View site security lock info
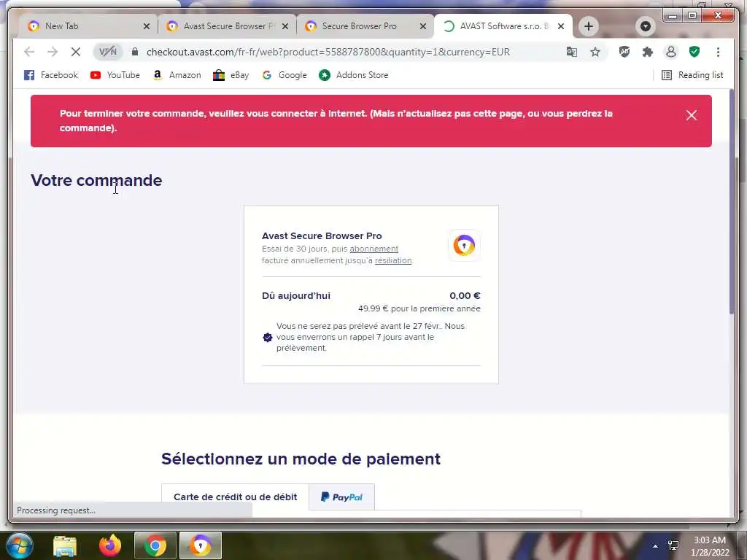Image resolution: width=747 pixels, height=560 pixels. click(x=135, y=52)
